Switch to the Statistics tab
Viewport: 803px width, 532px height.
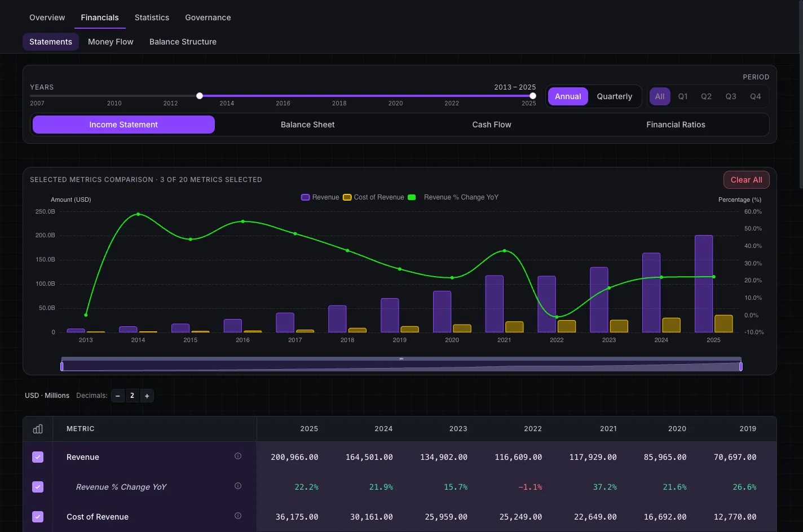(x=152, y=17)
